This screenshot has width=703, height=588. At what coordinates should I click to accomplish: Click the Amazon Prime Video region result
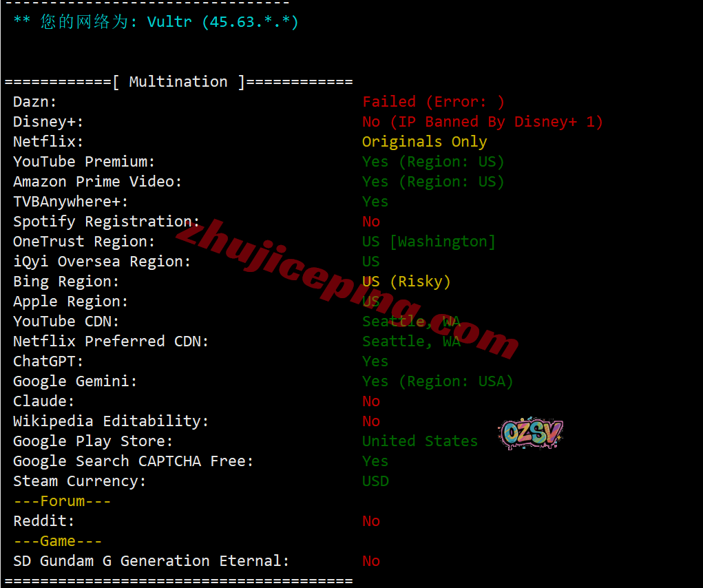tap(434, 182)
